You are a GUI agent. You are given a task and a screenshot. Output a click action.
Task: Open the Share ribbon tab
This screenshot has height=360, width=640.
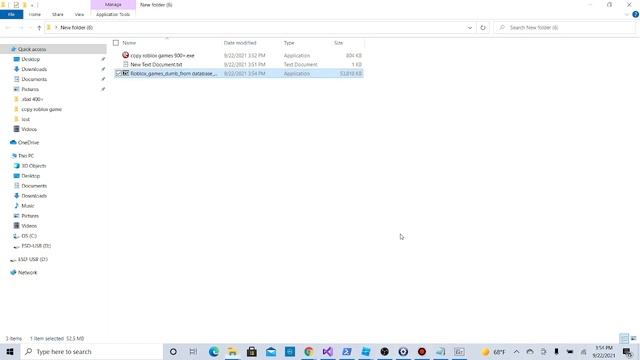click(x=58, y=14)
